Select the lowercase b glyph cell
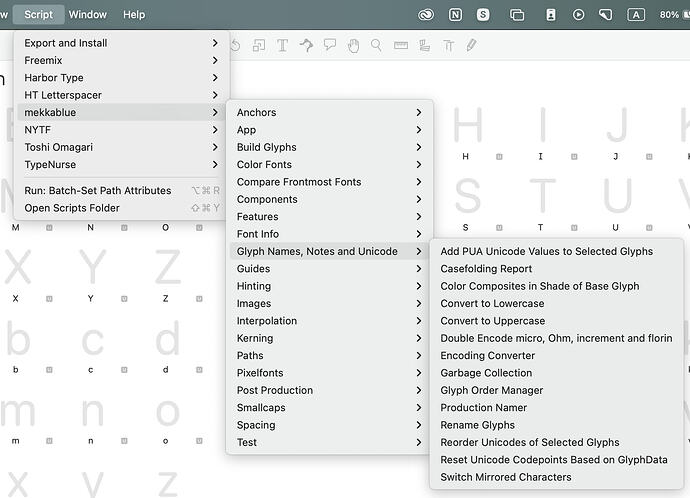Image resolution: width=690 pixels, height=498 pixels. (18, 339)
